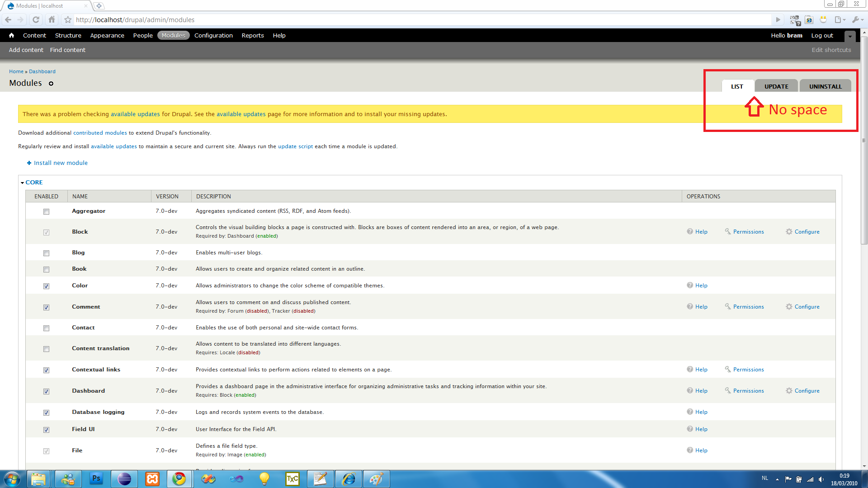Enable the Aggregator module checkbox
Viewport: 868px width, 488px height.
point(46,211)
